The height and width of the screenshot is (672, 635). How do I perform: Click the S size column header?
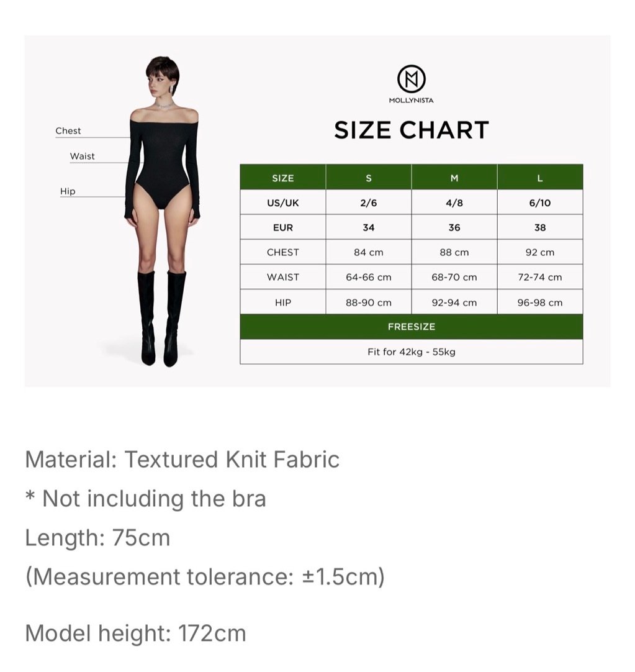[x=369, y=177]
